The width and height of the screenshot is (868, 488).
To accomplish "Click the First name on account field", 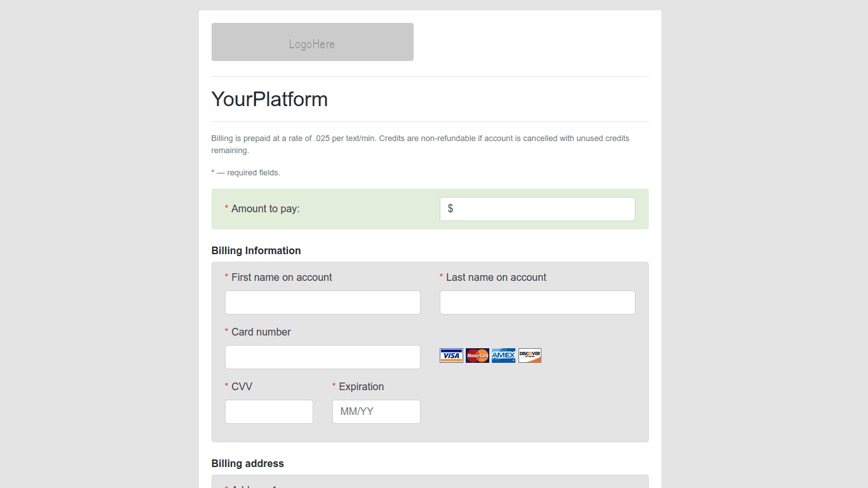I will pyautogui.click(x=322, y=302).
